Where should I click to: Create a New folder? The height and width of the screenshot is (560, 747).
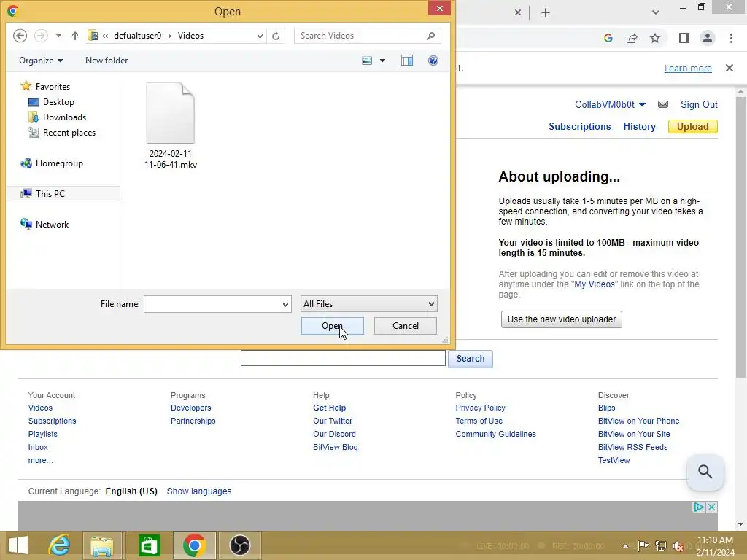[x=107, y=61]
